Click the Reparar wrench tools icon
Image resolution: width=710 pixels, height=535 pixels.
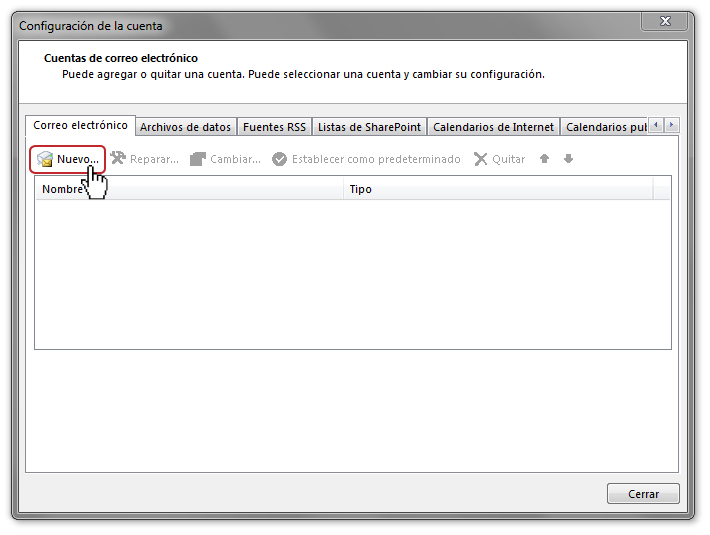118,158
